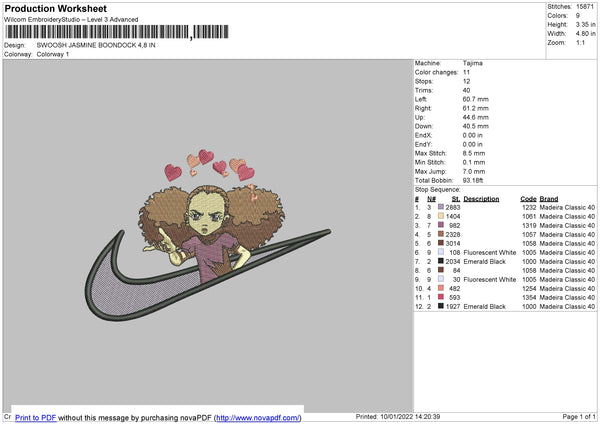This screenshot has width=600, height=424.
Task: Select the magenta swatch beside 982 stitches
Action: tap(441, 225)
